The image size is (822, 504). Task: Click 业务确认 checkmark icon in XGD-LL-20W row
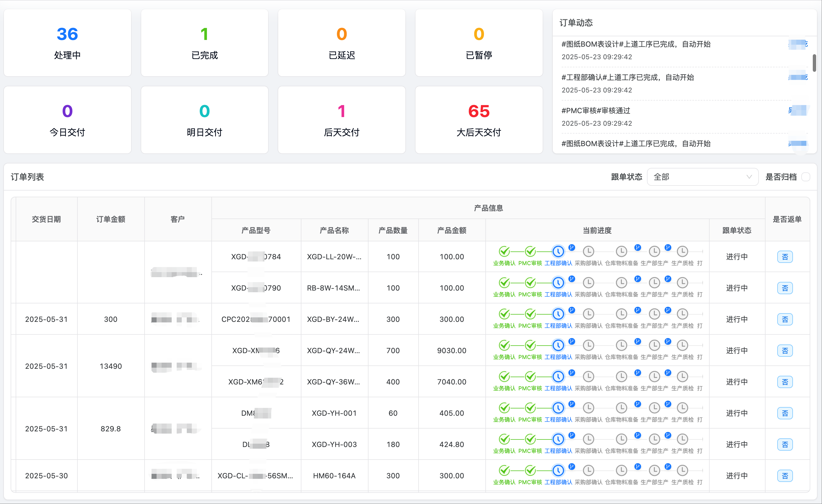coord(504,251)
